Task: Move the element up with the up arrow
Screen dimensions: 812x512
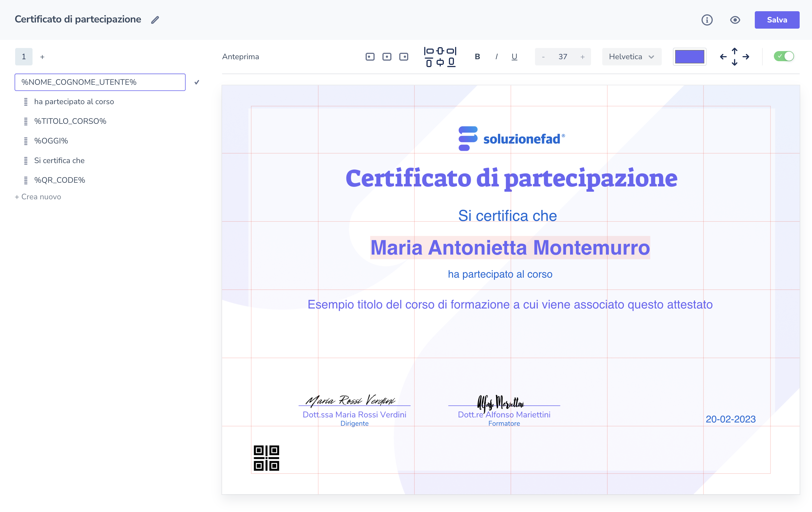Action: pyautogui.click(x=734, y=51)
